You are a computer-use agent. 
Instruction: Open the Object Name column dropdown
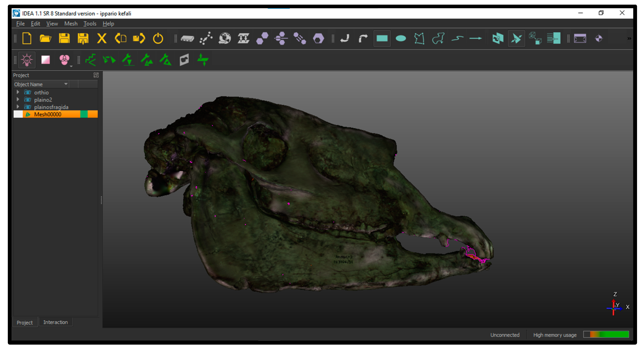coord(66,84)
